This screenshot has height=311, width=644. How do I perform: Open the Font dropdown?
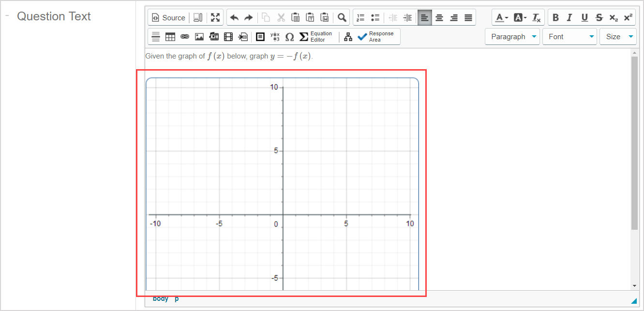pos(569,36)
